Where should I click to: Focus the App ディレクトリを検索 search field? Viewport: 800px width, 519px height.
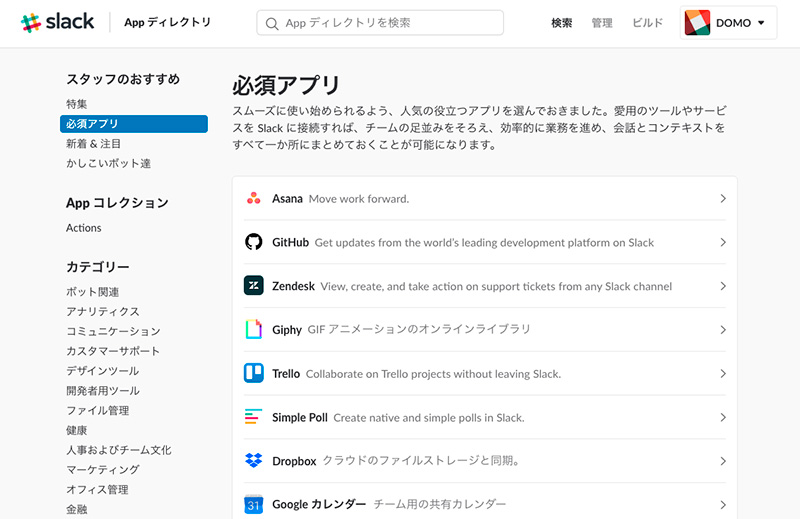click(380, 23)
